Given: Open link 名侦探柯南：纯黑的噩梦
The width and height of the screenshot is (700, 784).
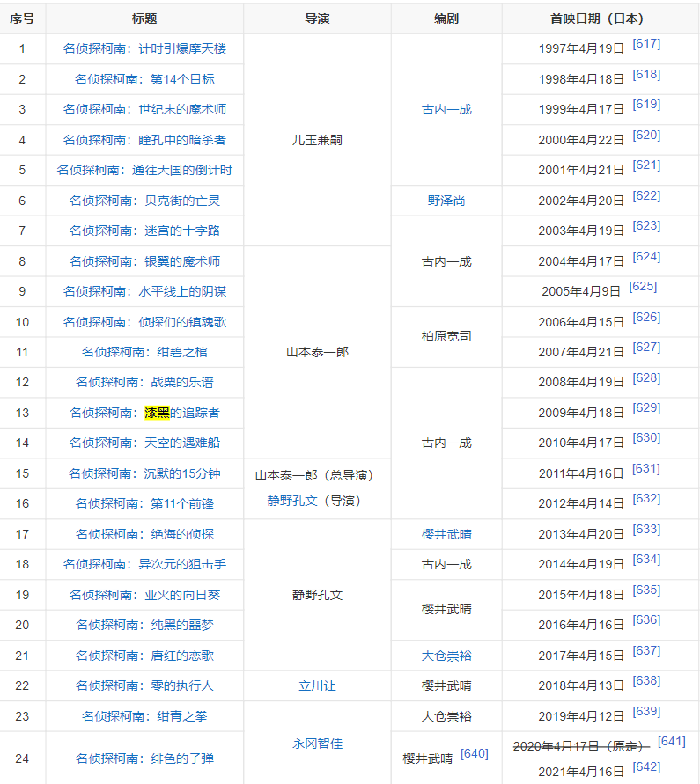Looking at the screenshot, I should pyautogui.click(x=144, y=625).
